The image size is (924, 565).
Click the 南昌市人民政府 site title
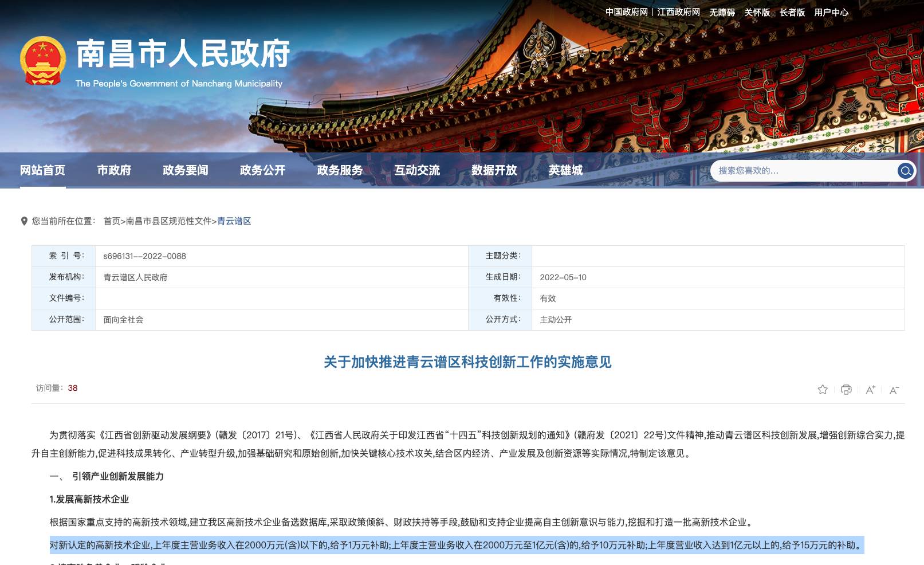(x=183, y=54)
